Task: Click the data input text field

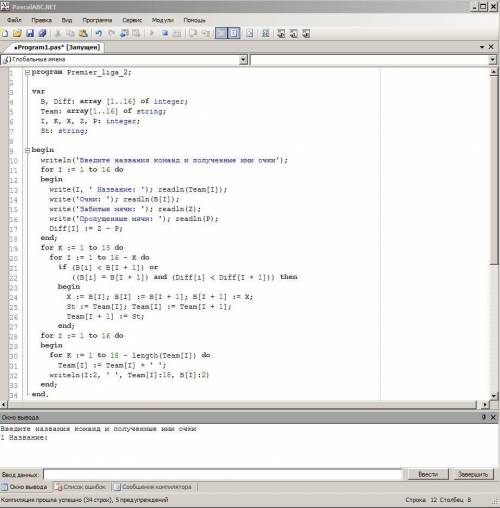Action: 223,474
